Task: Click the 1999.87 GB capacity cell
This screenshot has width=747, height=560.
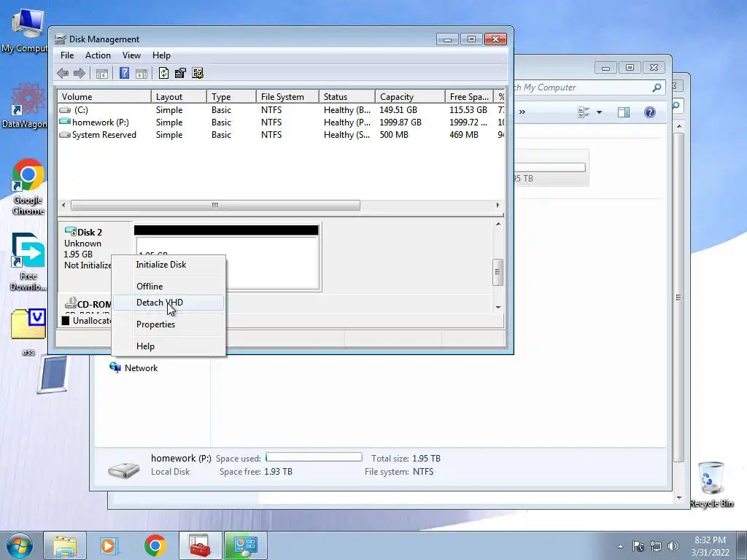Action: tap(400, 122)
